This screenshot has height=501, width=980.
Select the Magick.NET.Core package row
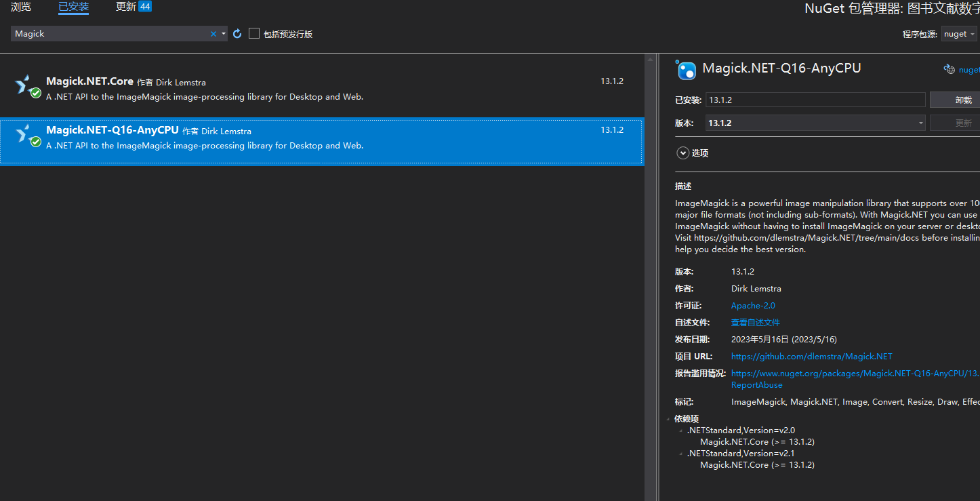click(x=322, y=89)
